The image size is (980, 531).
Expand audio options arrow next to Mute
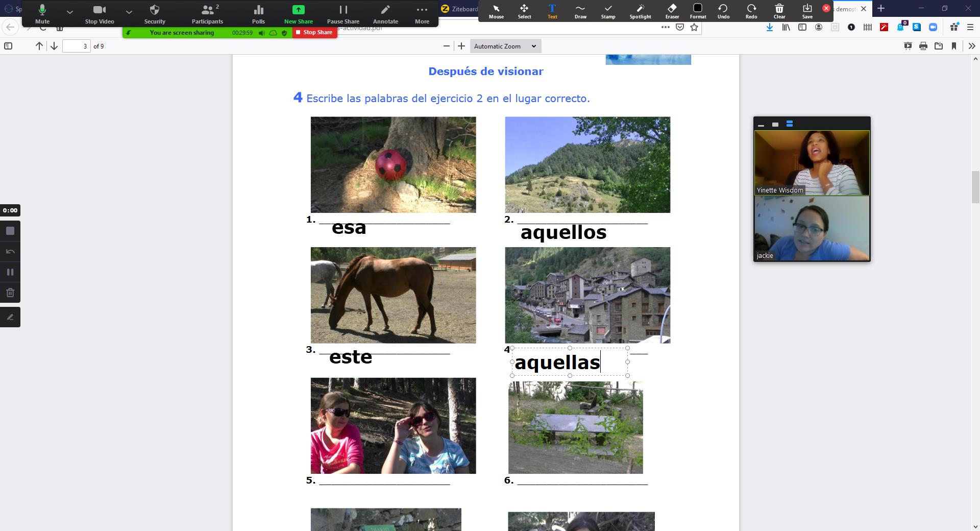(70, 12)
